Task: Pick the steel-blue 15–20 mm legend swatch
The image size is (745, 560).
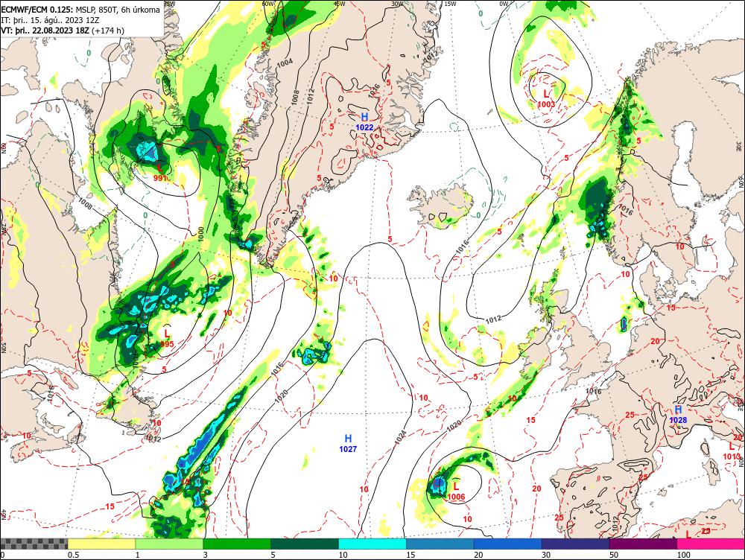Action: click(440, 544)
